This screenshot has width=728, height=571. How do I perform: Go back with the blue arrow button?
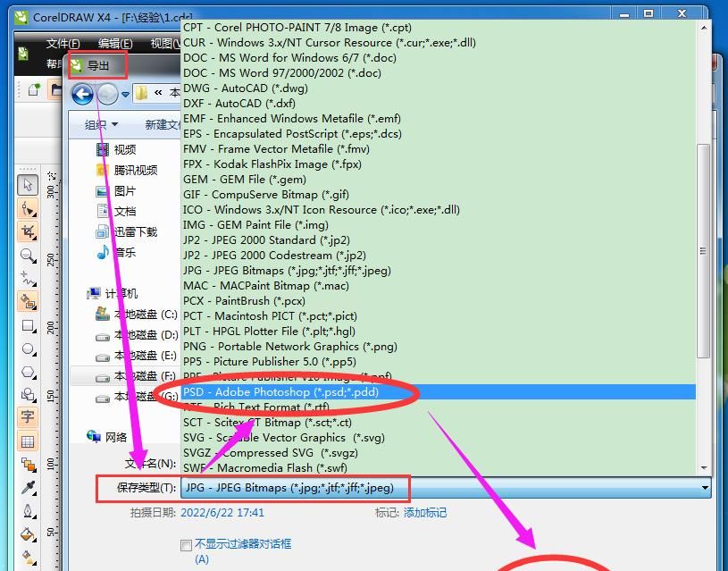83,95
